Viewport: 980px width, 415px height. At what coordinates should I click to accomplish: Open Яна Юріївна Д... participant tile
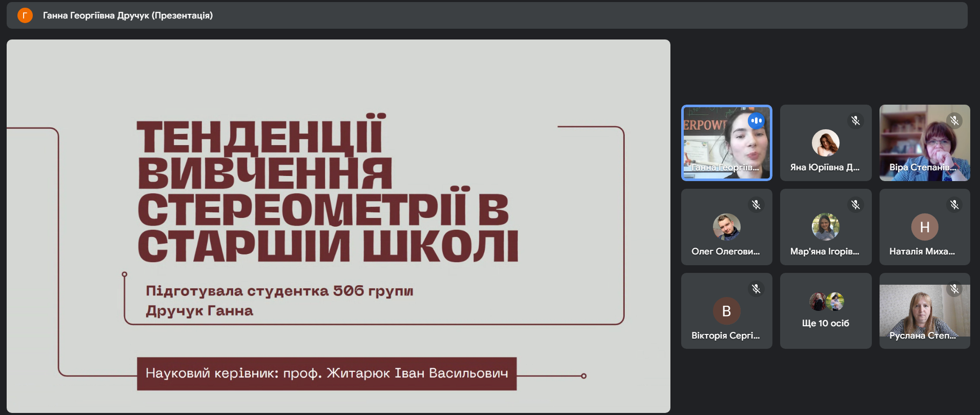826,143
